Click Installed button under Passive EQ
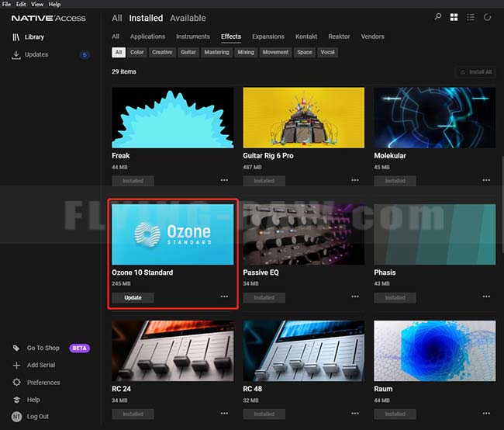 click(x=264, y=298)
